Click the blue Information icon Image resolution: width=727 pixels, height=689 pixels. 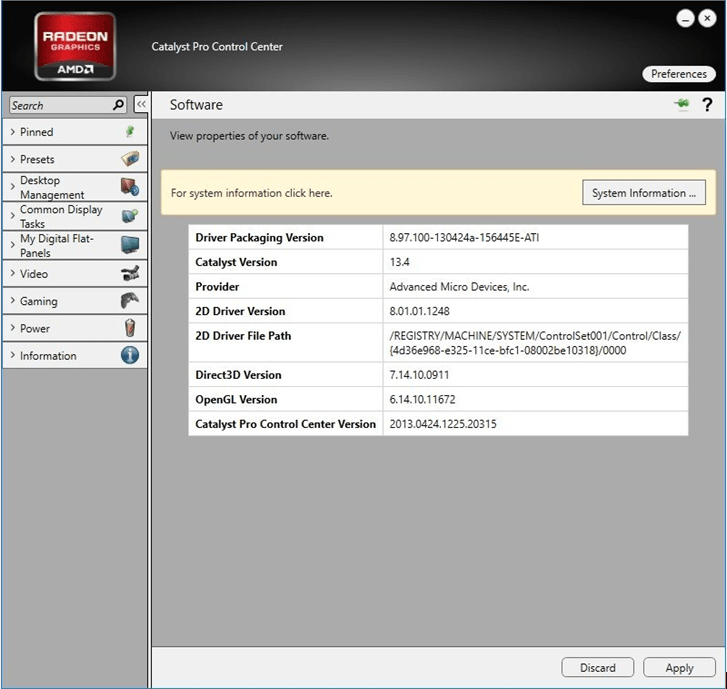pyautogui.click(x=129, y=355)
